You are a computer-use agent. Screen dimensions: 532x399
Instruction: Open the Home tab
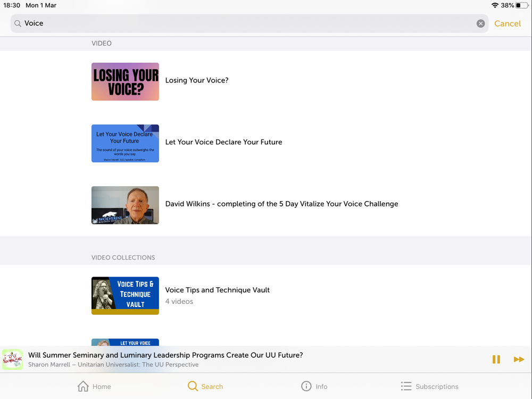click(x=94, y=386)
